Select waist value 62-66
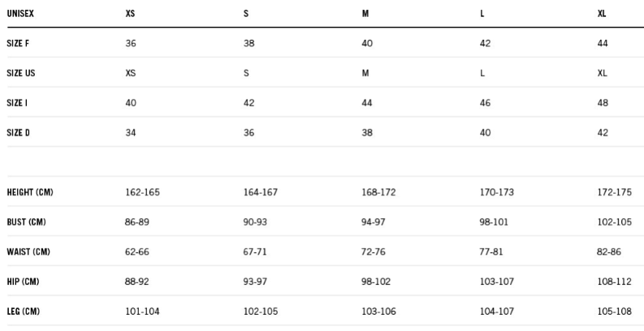The height and width of the screenshot is (331, 644). coord(137,251)
